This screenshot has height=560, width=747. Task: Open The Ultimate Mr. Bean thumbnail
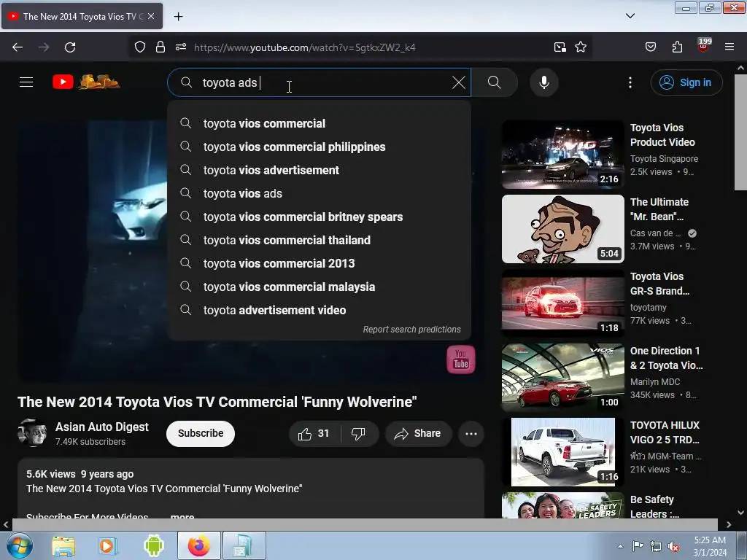point(562,228)
